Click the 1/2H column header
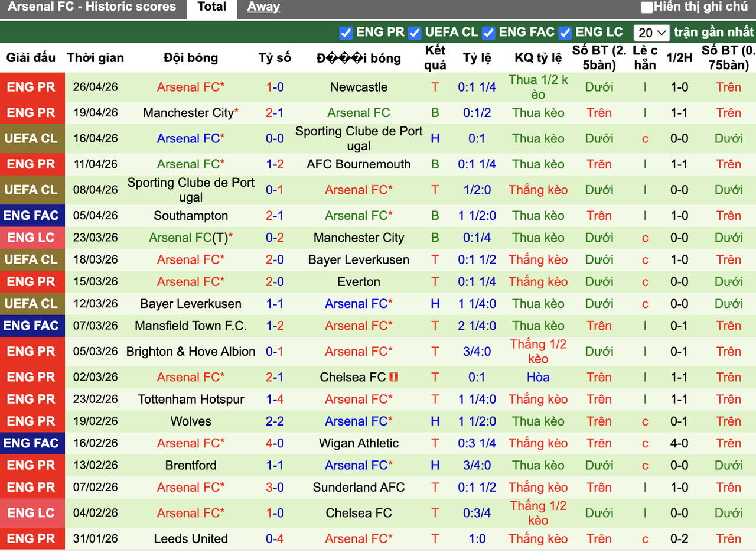Image resolution: width=756 pixels, height=552 pixels. pos(679,57)
